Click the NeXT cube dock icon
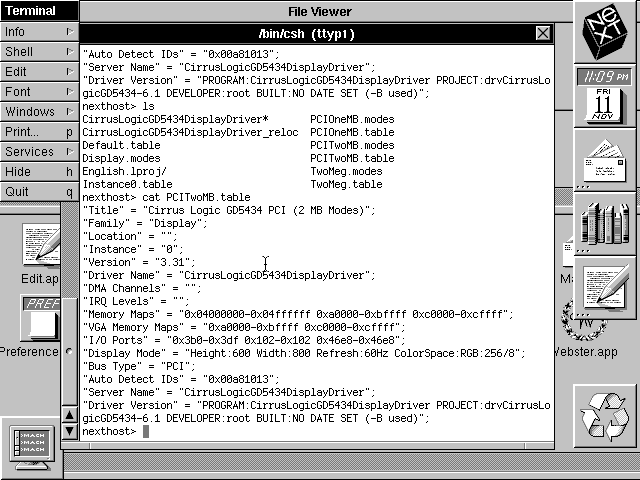Viewport: 640px width, 480px height. click(x=605, y=32)
